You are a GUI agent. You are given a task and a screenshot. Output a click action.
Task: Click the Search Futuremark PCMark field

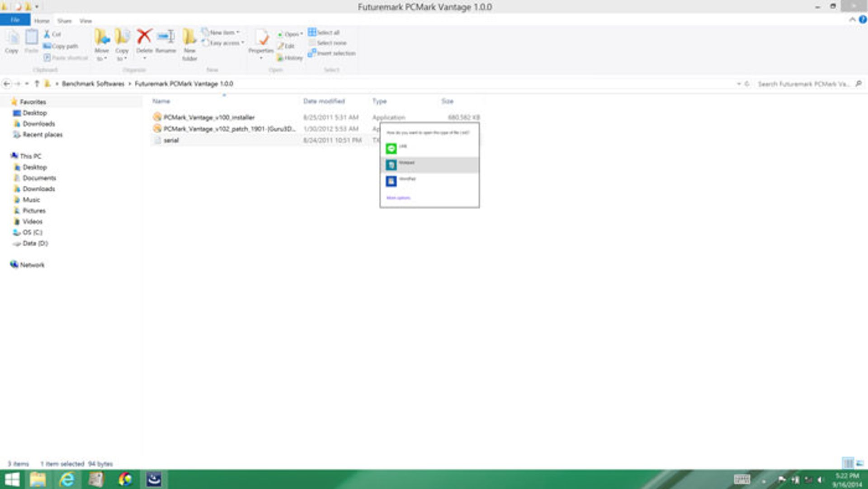(x=803, y=84)
